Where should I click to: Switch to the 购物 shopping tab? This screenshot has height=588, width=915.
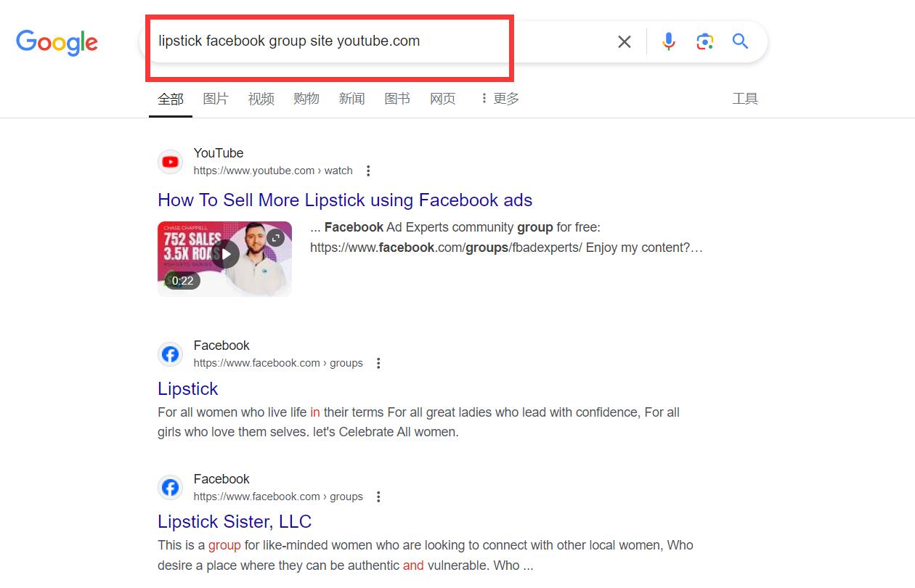(306, 99)
